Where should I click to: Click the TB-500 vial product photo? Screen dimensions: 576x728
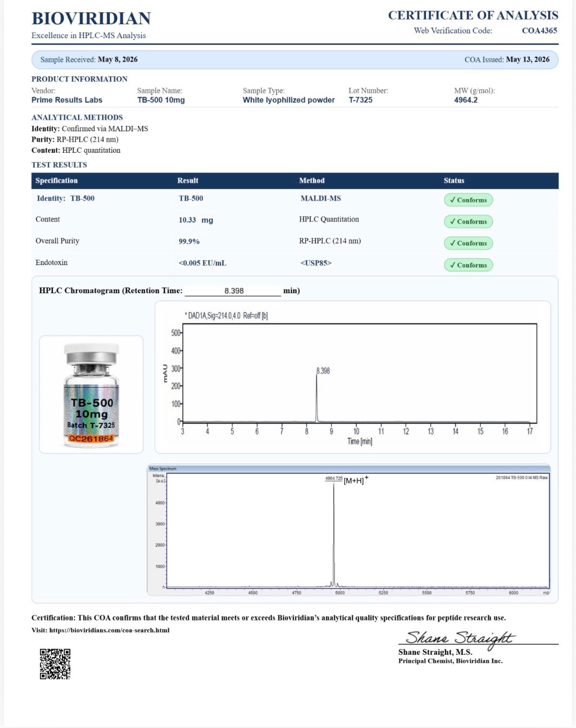(91, 395)
